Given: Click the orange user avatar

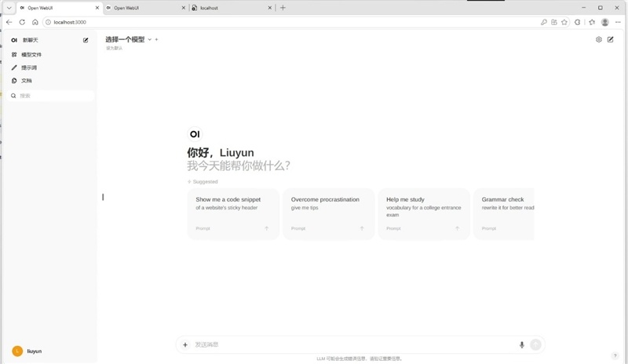Looking at the screenshot, I should [x=17, y=351].
